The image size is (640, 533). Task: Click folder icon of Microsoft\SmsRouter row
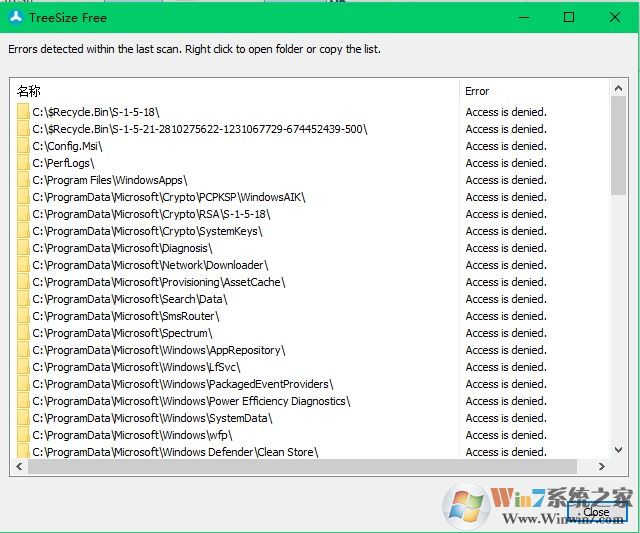23,316
